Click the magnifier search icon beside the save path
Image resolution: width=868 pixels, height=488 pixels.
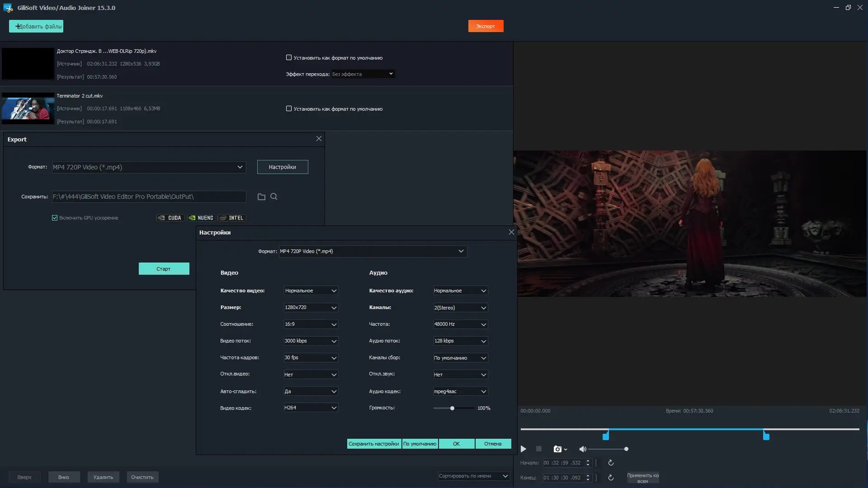point(274,197)
